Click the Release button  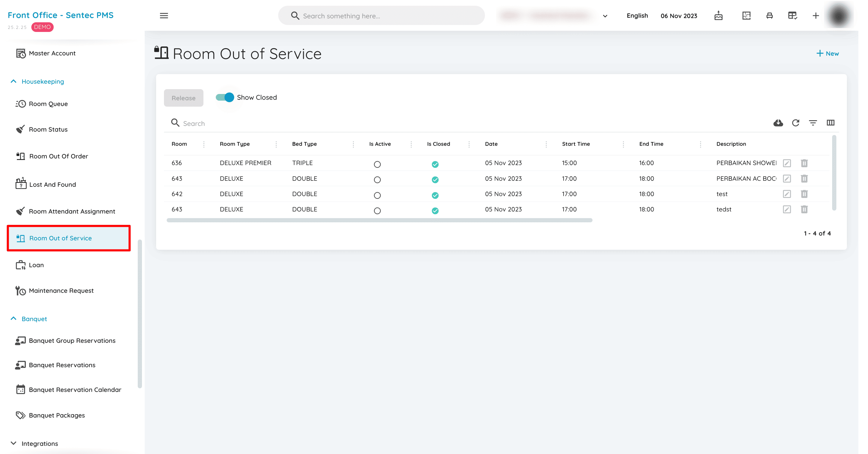tap(183, 98)
